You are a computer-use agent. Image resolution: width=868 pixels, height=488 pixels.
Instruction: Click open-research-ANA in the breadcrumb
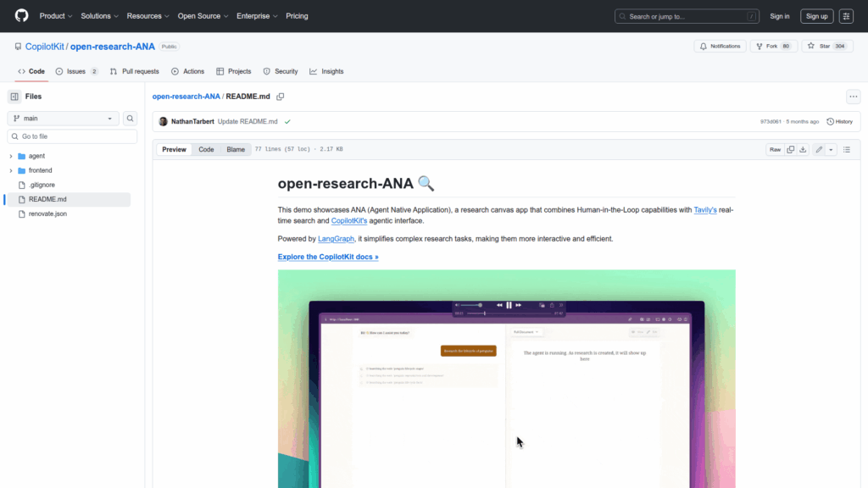pyautogui.click(x=186, y=97)
